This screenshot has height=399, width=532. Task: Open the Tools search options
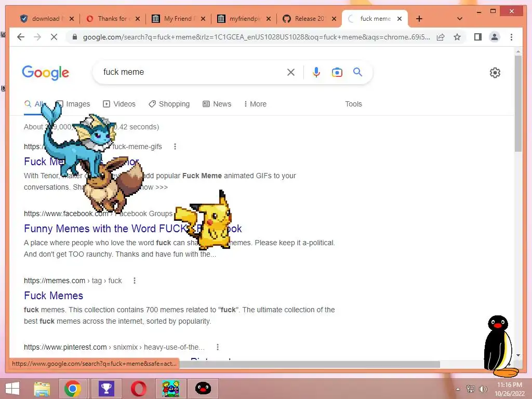353,104
